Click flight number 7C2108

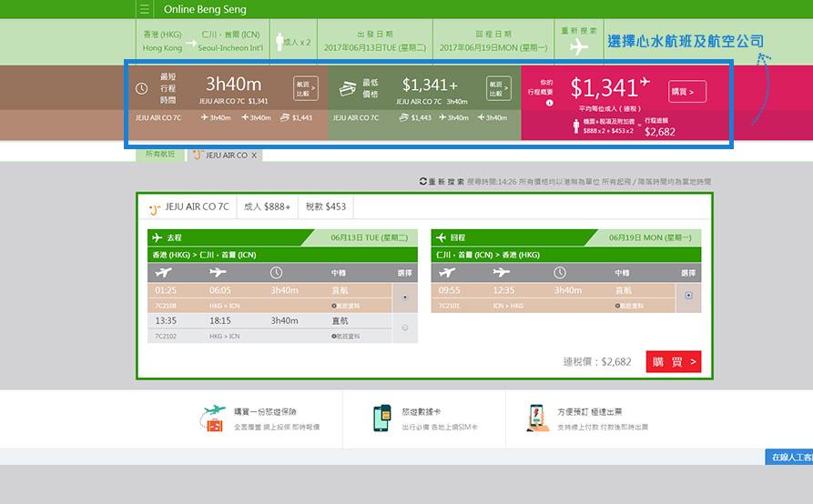tap(166, 306)
